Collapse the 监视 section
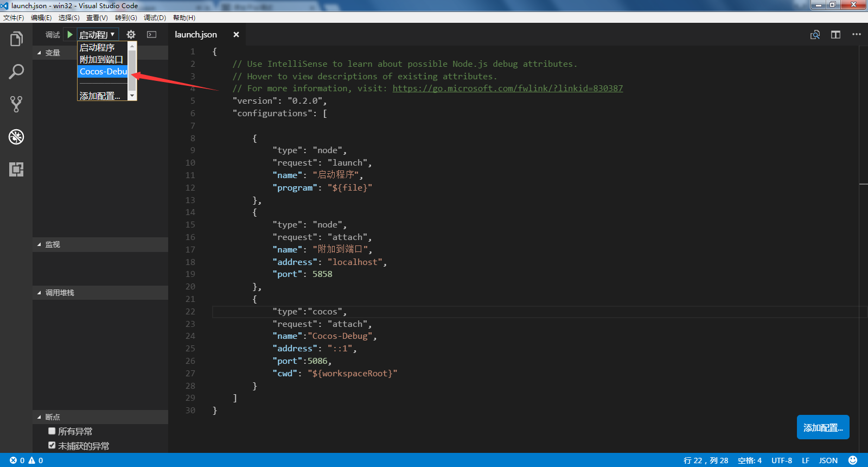The height and width of the screenshot is (467, 868). [100, 244]
